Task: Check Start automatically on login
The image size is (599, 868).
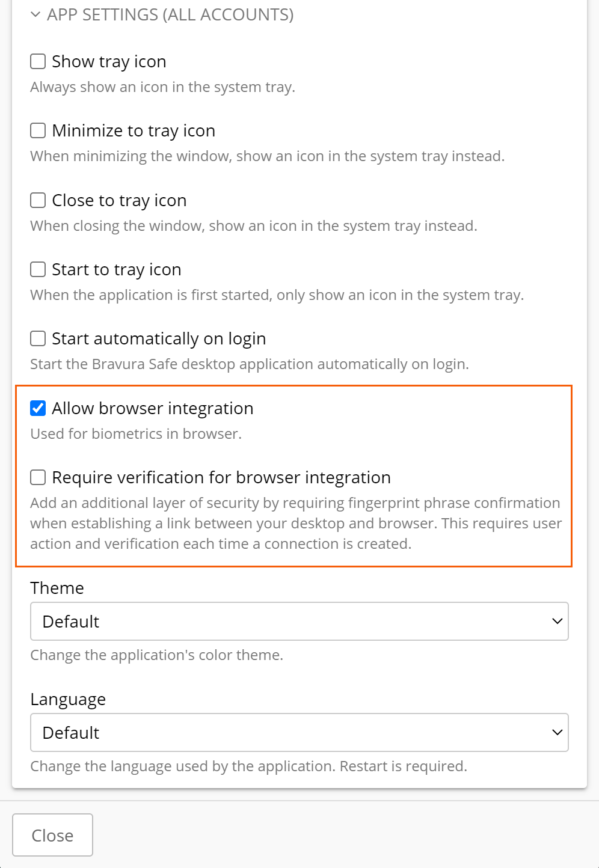Action: [x=37, y=338]
